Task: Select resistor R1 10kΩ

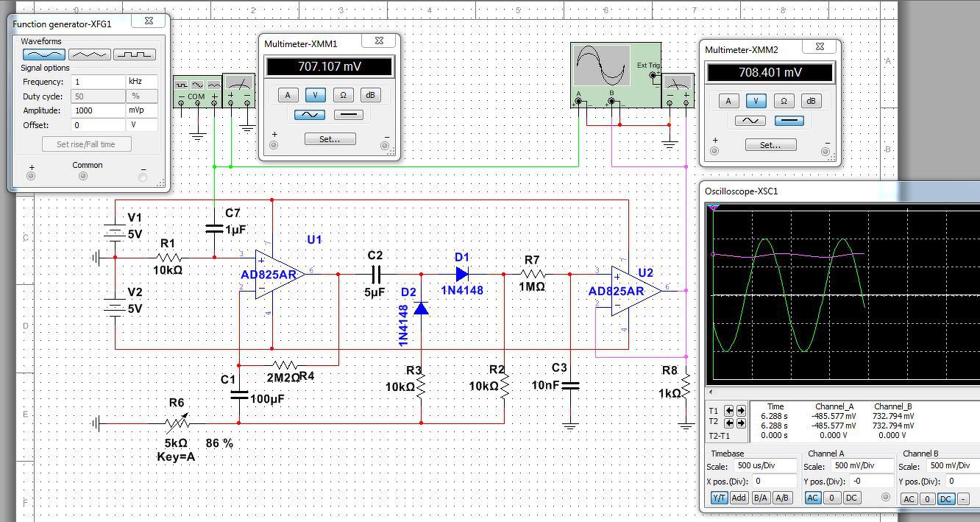Action: tap(168, 257)
